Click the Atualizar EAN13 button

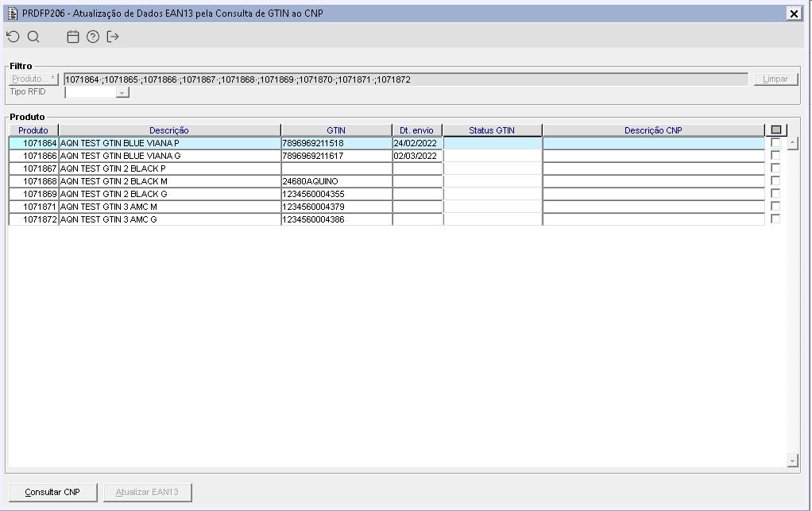point(148,493)
